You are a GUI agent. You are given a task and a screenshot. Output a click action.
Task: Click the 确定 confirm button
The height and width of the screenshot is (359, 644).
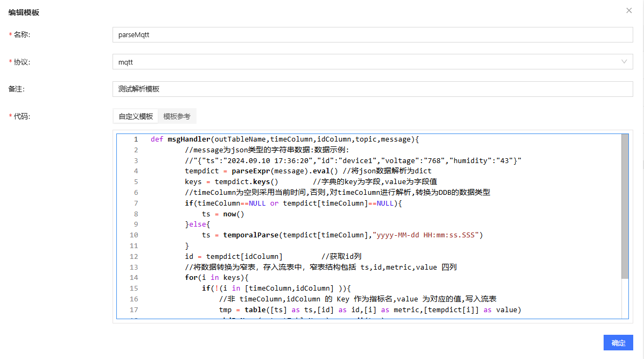618,343
